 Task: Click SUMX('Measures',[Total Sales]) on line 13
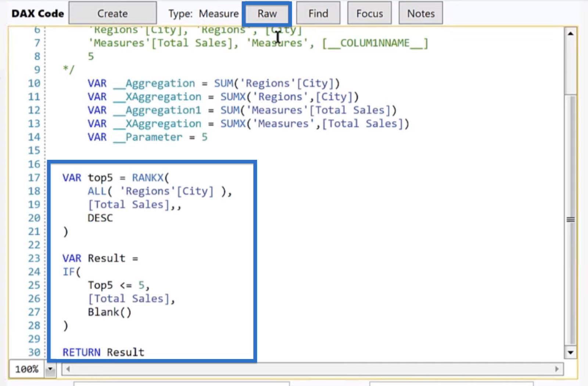(x=314, y=124)
